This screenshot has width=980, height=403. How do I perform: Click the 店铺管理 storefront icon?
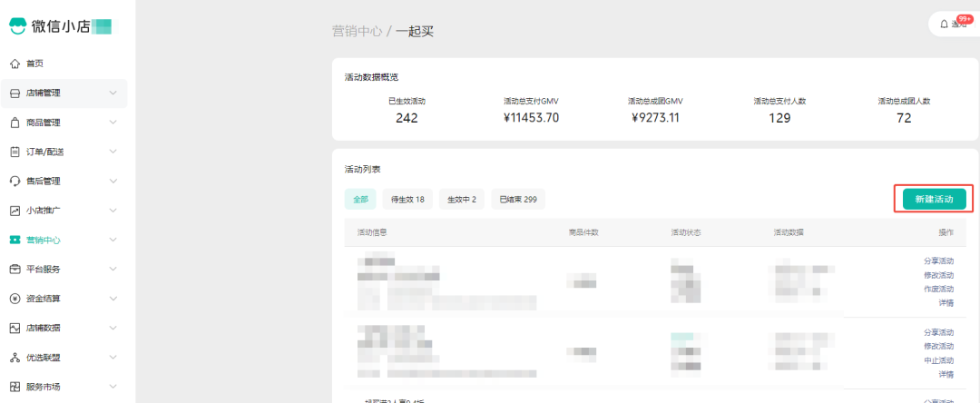pyautogui.click(x=15, y=93)
